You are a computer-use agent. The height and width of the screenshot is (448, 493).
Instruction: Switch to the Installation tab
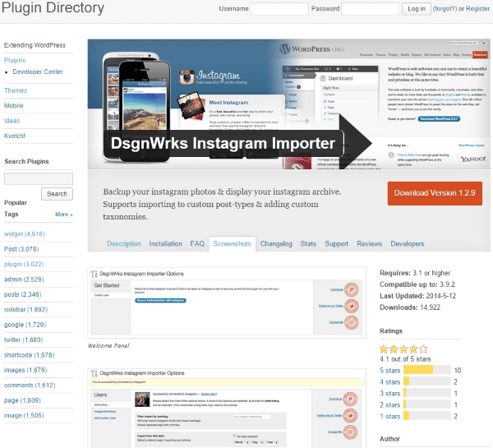pyautogui.click(x=165, y=244)
